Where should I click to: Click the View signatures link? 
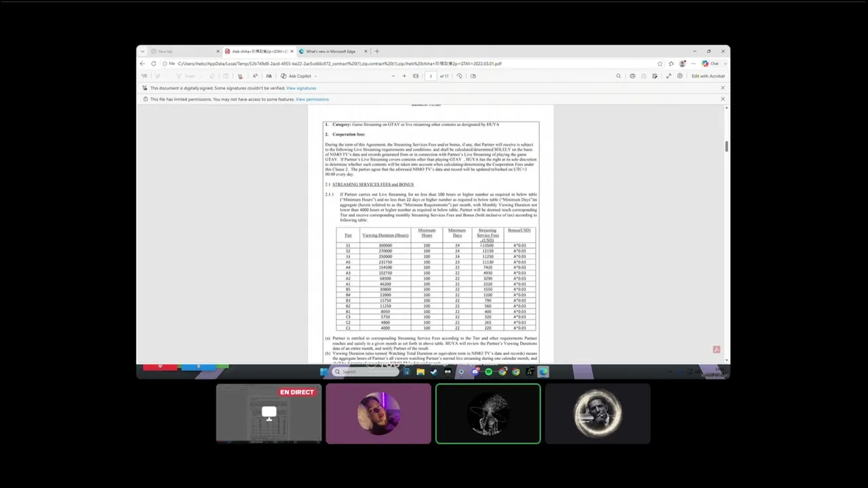301,88
